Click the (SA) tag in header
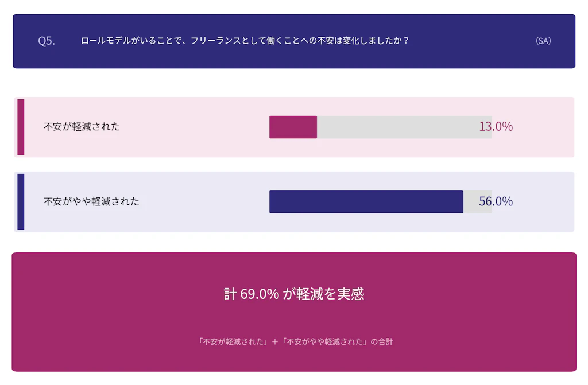Screen dimensions: 588x385 [x=543, y=41]
